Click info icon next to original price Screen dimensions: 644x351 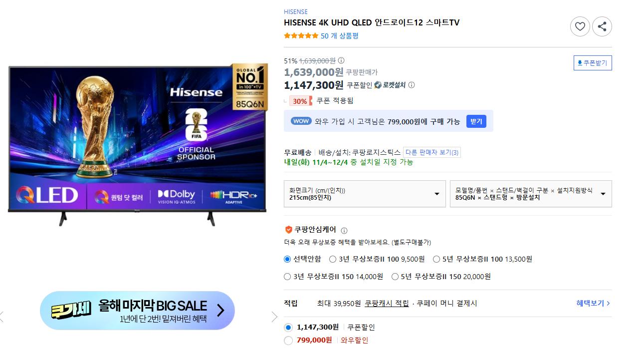341,60
